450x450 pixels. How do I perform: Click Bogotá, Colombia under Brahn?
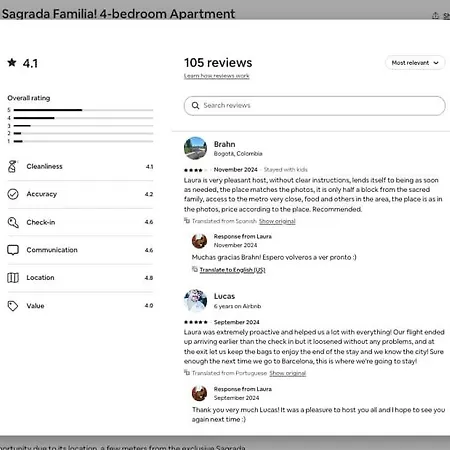[238, 154]
